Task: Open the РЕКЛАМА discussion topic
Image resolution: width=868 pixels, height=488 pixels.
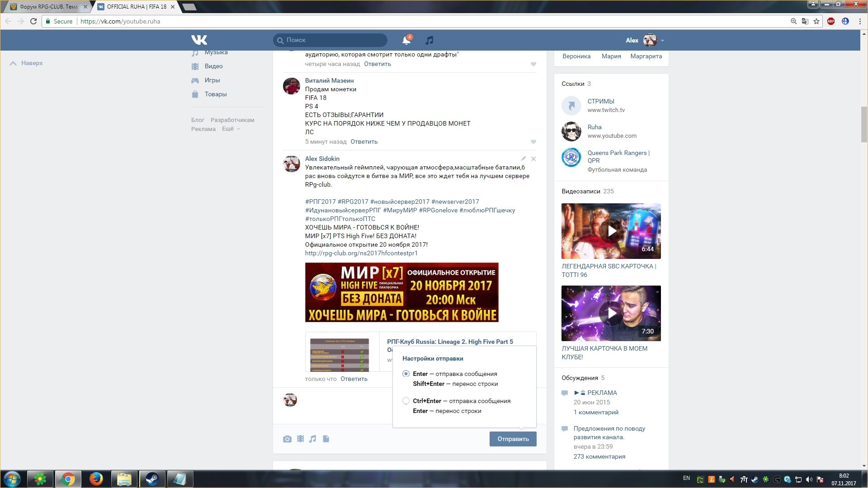Action: coord(596,393)
